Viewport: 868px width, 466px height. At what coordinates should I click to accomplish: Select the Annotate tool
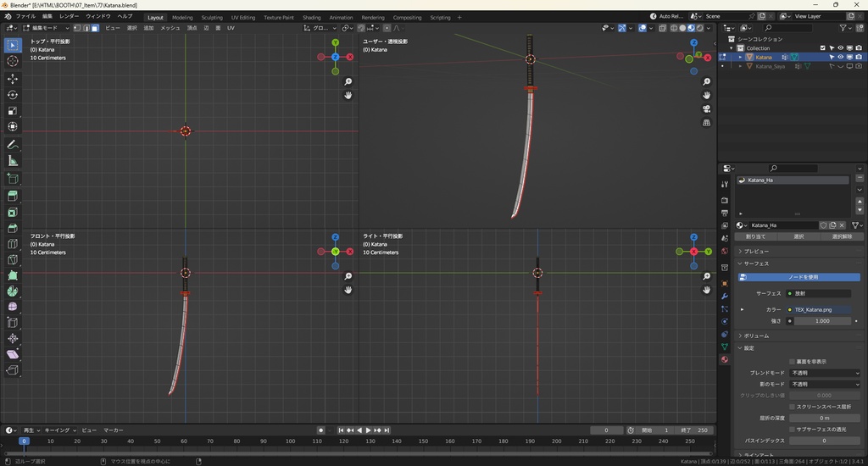pos(13,145)
